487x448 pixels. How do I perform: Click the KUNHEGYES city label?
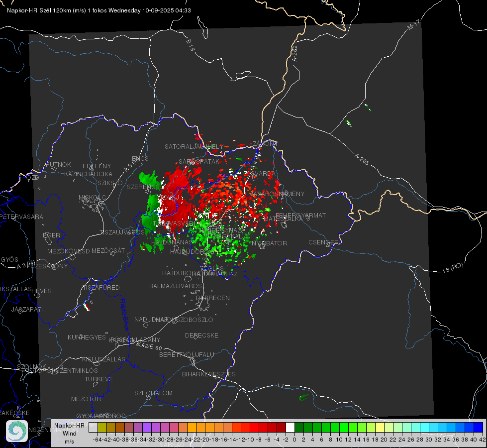click(87, 337)
